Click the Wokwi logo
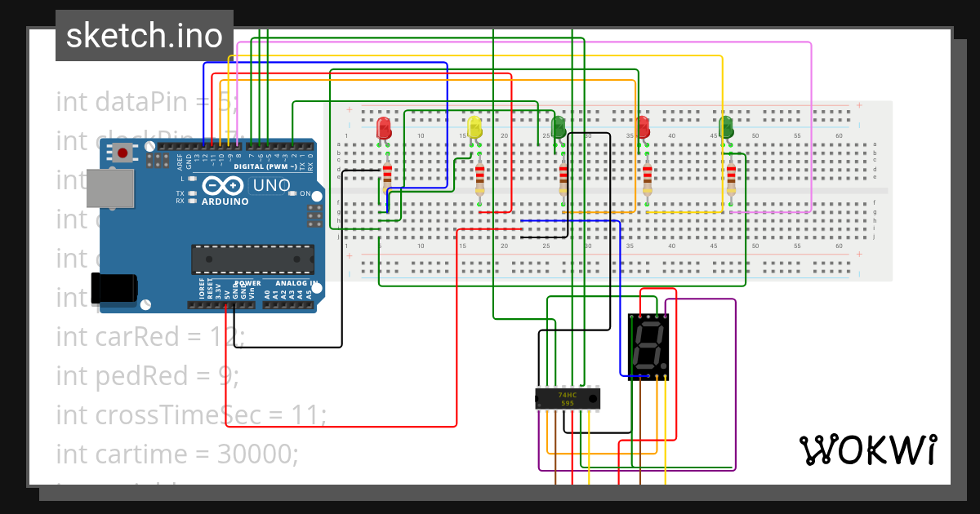The image size is (980, 514). [869, 450]
